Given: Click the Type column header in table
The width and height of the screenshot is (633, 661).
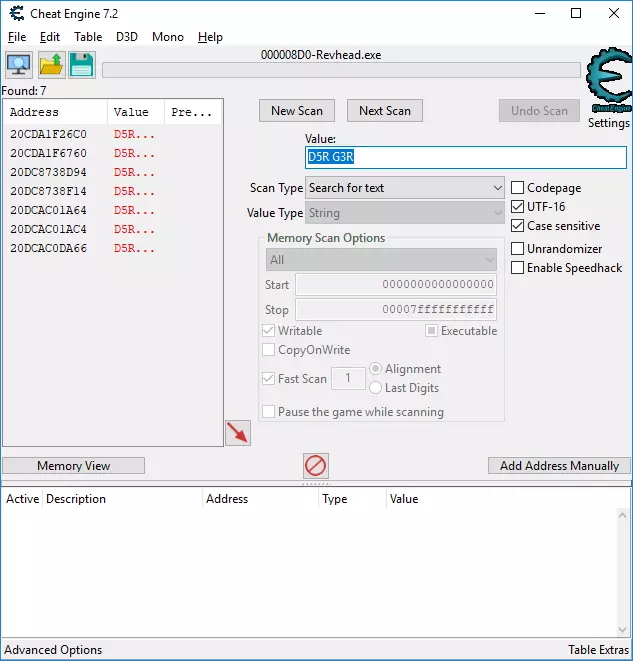Looking at the screenshot, I should [352, 499].
